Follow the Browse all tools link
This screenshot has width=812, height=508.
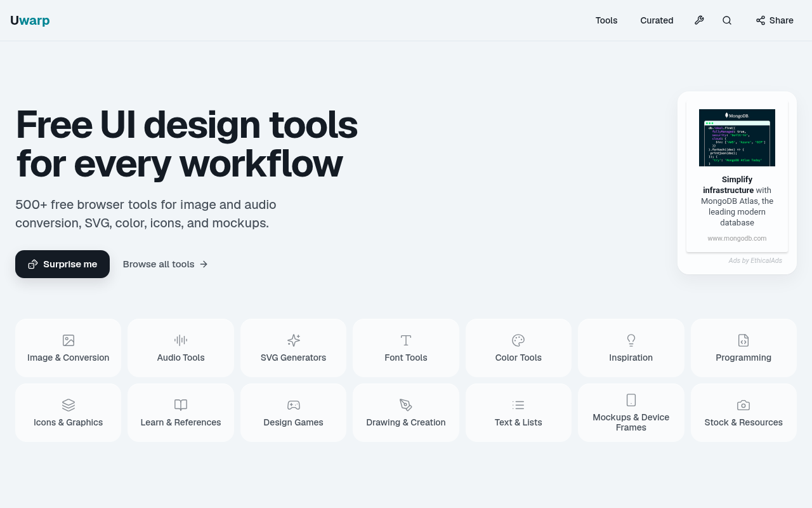tap(166, 264)
